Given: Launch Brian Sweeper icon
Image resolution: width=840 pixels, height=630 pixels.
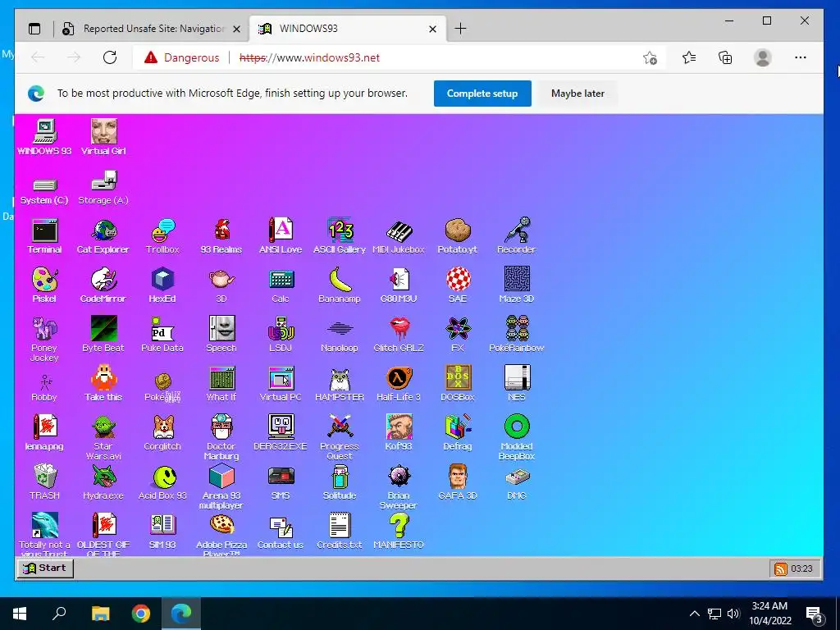Looking at the screenshot, I should pos(399,486).
